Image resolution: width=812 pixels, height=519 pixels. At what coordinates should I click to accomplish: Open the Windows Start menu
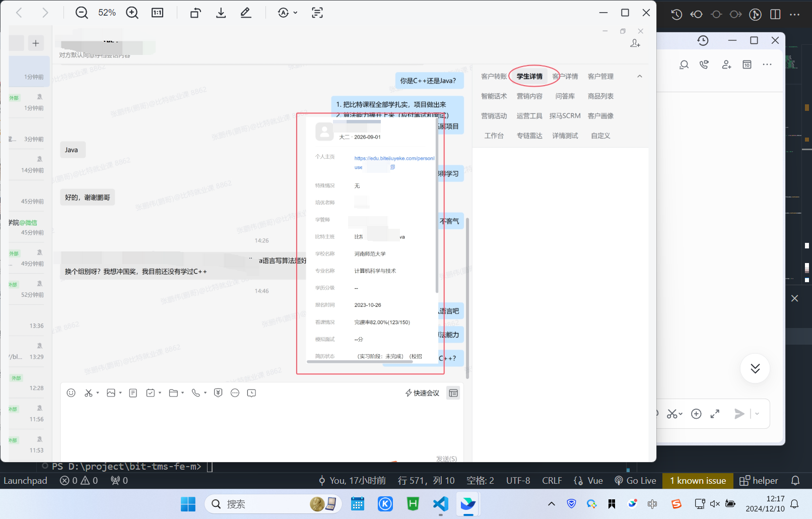[x=188, y=504]
